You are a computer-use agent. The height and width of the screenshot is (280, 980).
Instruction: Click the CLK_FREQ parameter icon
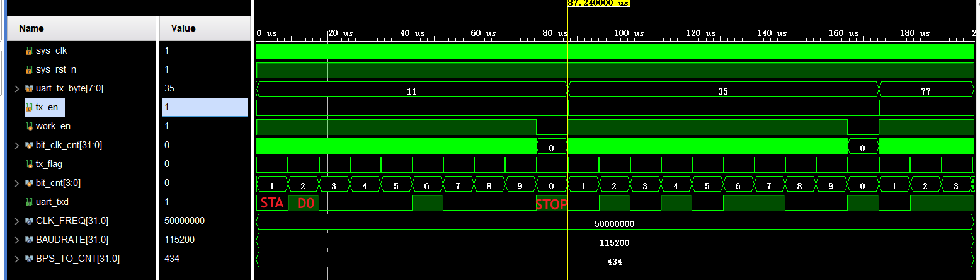coord(28,221)
